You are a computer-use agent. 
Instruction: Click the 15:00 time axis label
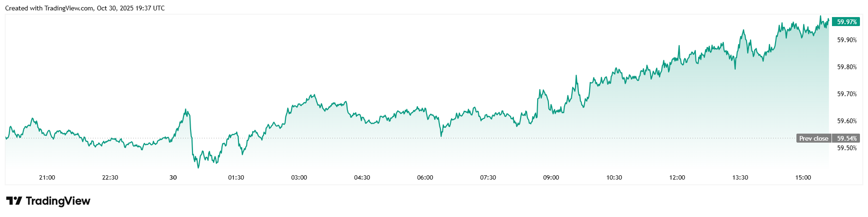click(x=803, y=178)
